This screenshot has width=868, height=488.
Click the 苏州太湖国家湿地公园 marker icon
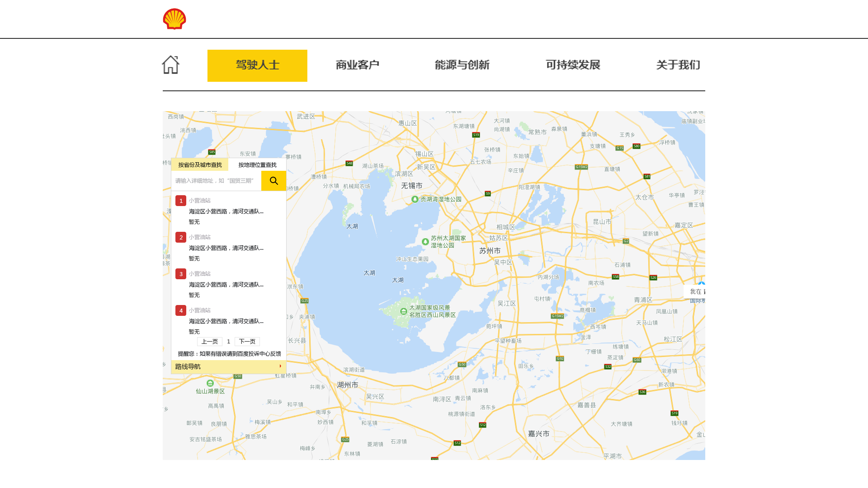pyautogui.click(x=425, y=242)
